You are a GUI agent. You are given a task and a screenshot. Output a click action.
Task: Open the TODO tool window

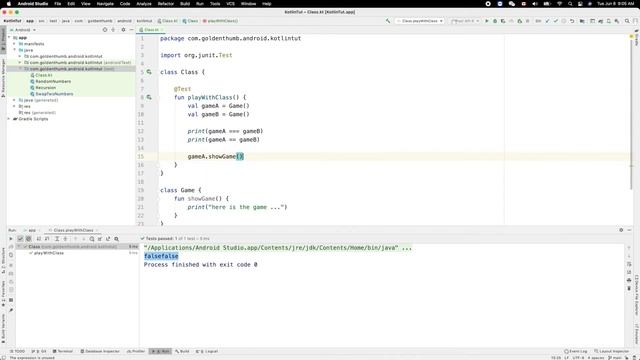(18, 351)
